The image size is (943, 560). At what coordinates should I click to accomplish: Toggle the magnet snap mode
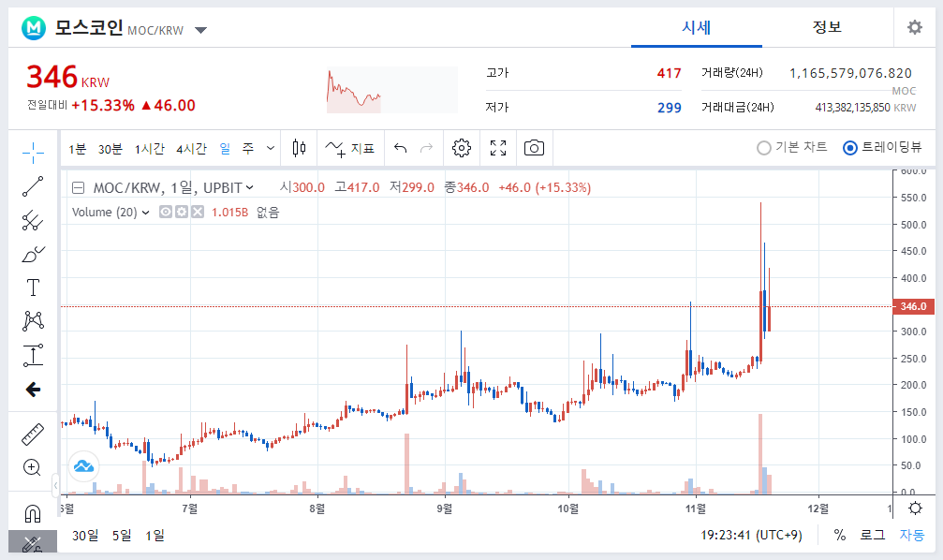coord(33,513)
